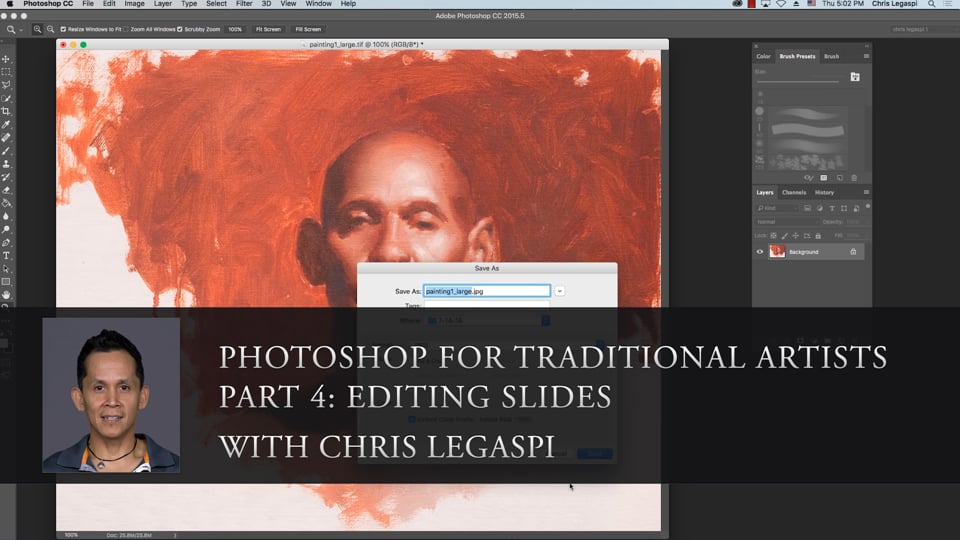Image resolution: width=960 pixels, height=540 pixels.
Task: Select the Path Selection tool
Action: pyautogui.click(x=6, y=269)
